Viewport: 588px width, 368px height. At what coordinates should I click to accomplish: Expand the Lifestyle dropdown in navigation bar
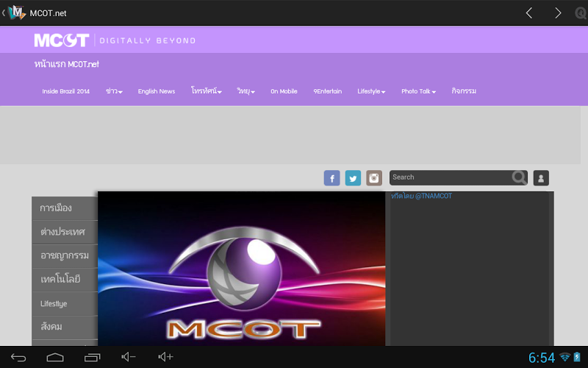click(371, 91)
